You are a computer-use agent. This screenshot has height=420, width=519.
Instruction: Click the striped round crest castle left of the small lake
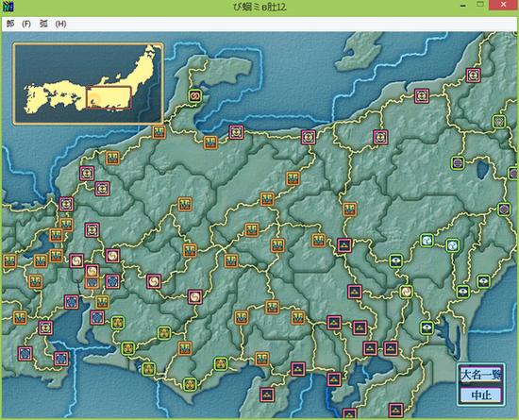coord(458,163)
